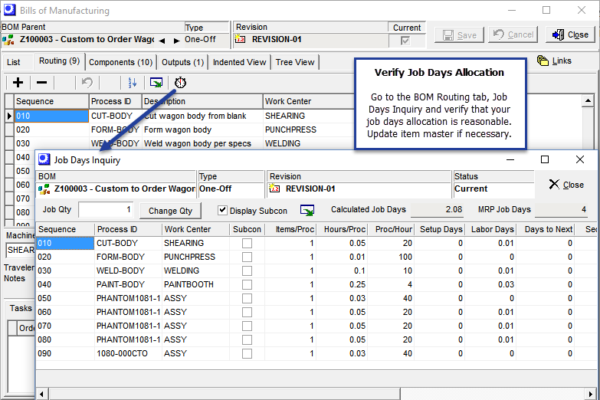Check Subcon box for WELD-BODY row
Screen dimensions: 600x400
pos(247,271)
